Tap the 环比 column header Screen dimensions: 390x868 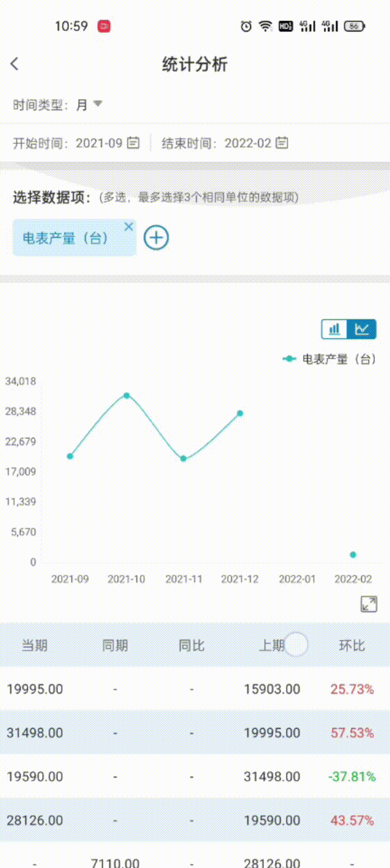(x=352, y=646)
